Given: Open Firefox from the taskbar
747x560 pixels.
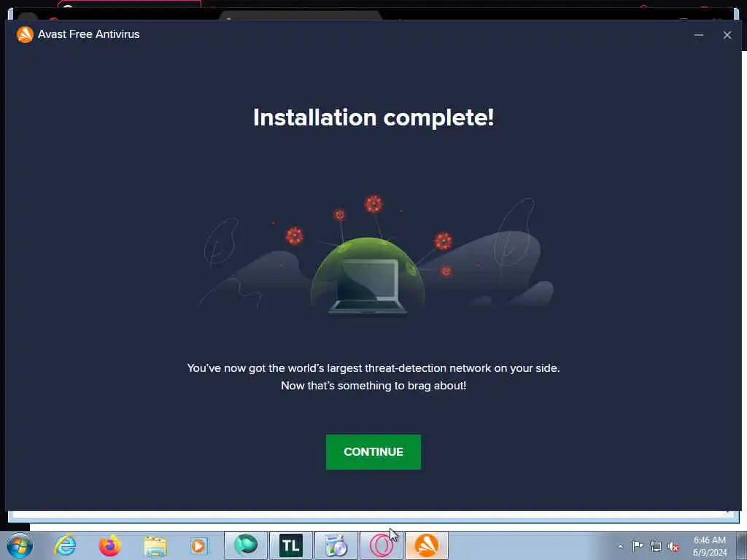Looking at the screenshot, I should coord(109,545).
